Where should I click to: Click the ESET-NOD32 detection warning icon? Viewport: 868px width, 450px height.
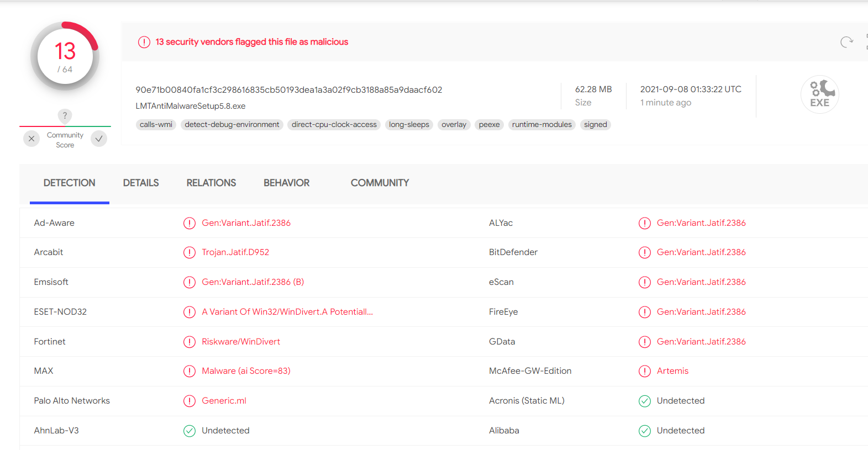[x=190, y=312]
